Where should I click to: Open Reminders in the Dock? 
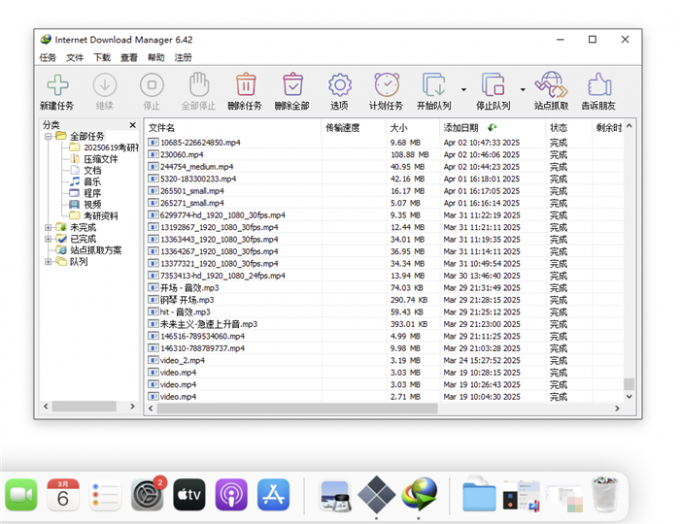tap(105, 495)
